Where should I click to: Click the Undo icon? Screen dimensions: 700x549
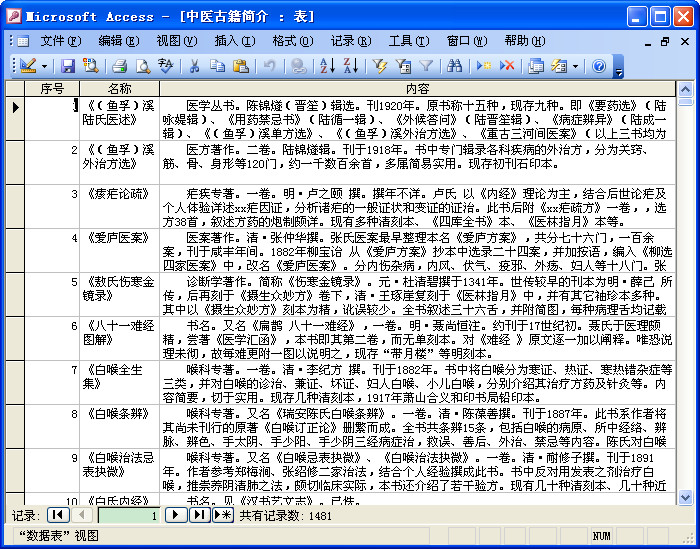click(x=269, y=66)
